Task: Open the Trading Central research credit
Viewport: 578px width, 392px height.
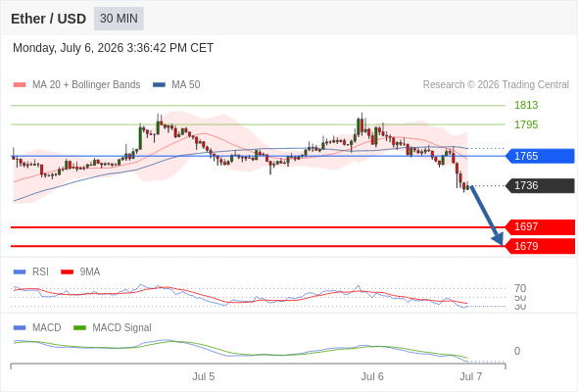Action: pyautogui.click(x=496, y=85)
